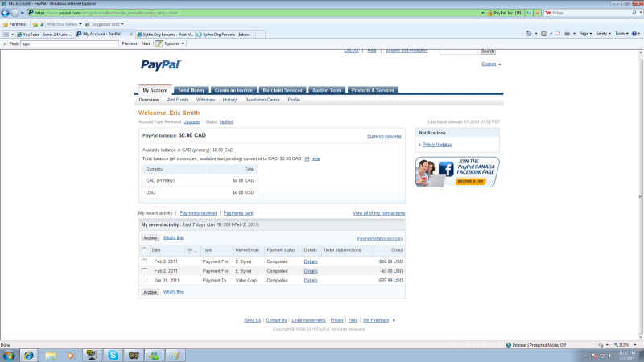644x362 pixels.
Task: Open the Web Slice Gallery dropdown
Action: [x=80, y=24]
